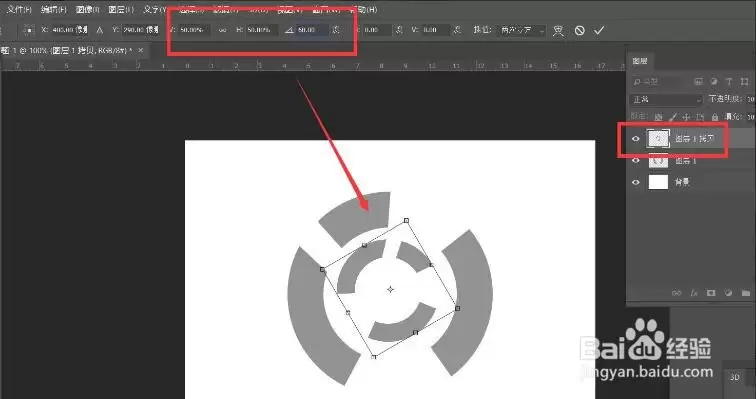Image resolution: width=756 pixels, height=399 pixels.
Task: Click the rotation angle field
Action: [x=312, y=30]
